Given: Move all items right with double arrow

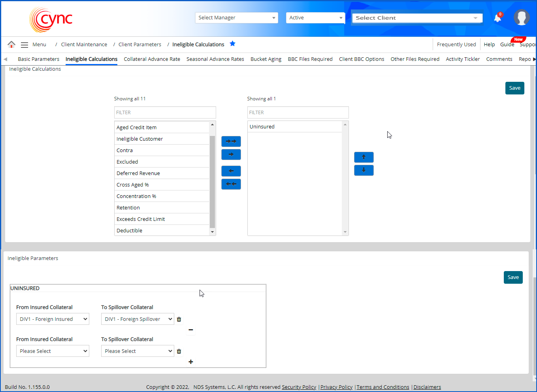Looking at the screenshot, I should point(231,141).
